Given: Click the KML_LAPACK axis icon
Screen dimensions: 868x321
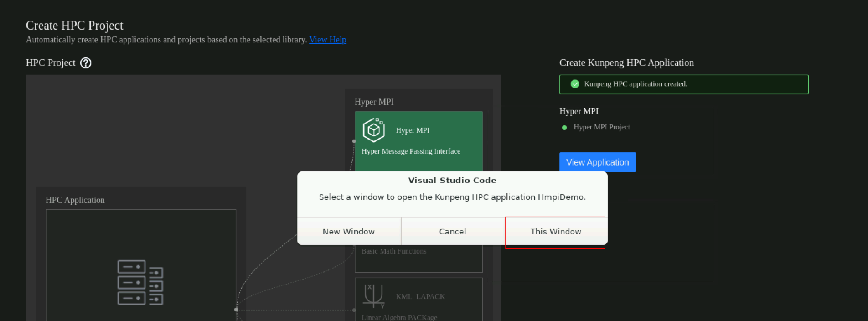Looking at the screenshot, I should point(374,296).
